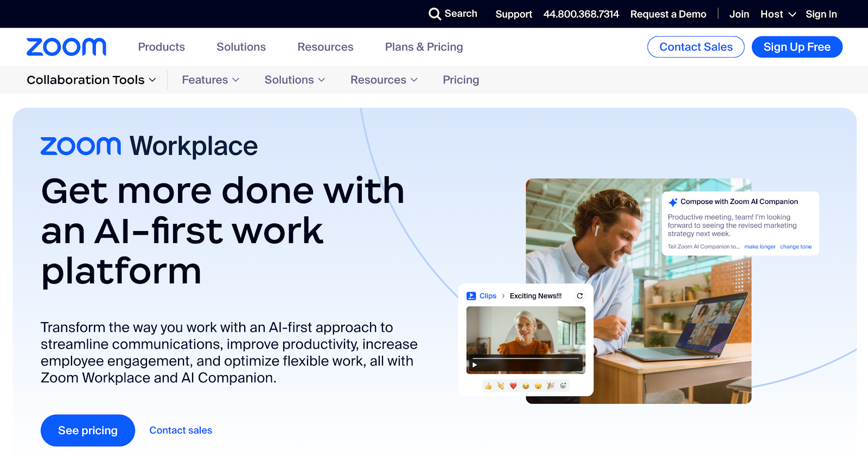Click Request a Demo
Viewport: 868px width, 462px height.
668,14
